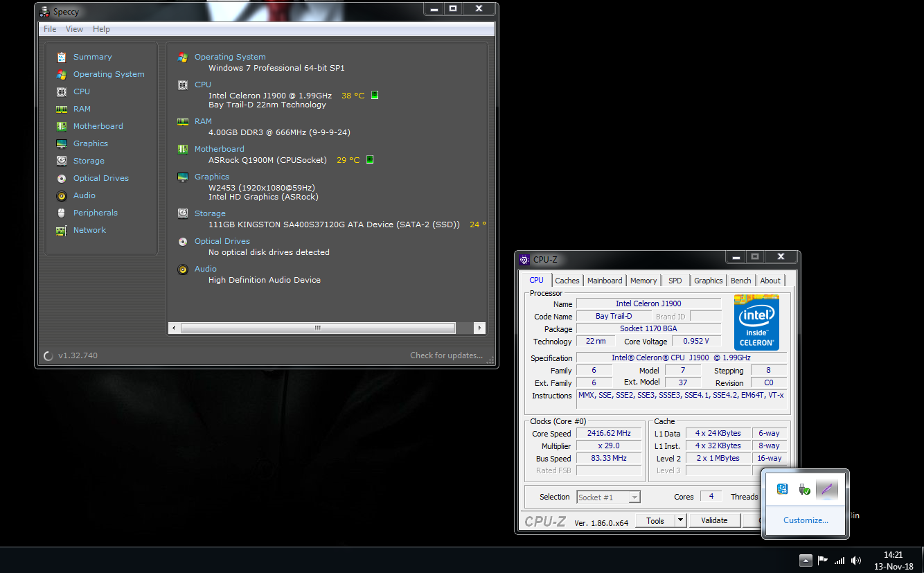
Task: Click the Network icon in Speccy sidebar
Action: coord(62,230)
